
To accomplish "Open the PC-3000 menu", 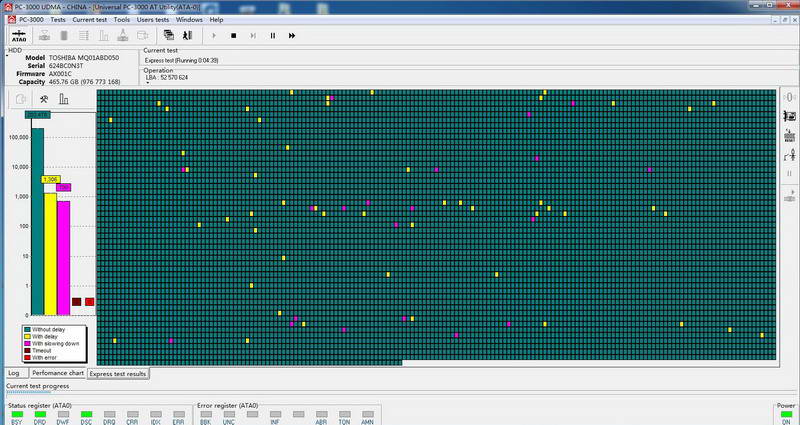I will coord(31,19).
